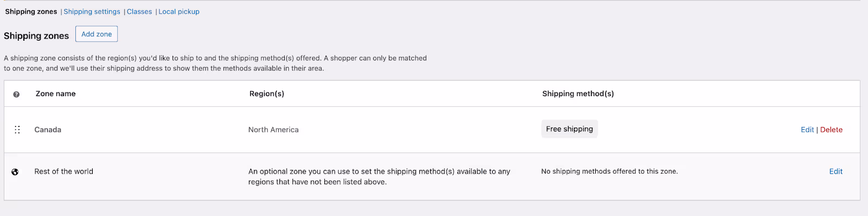The image size is (868, 216).
Task: Click the Add zone button
Action: (x=97, y=34)
